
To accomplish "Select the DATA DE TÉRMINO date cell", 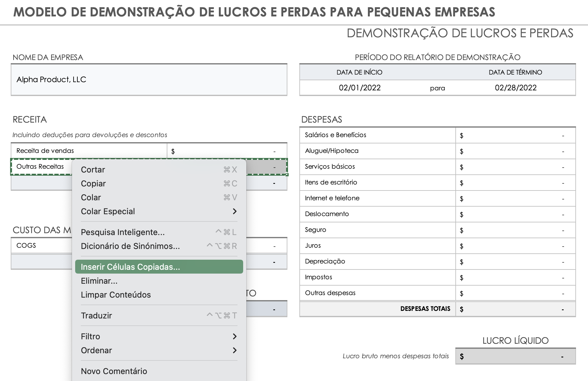I will tap(516, 88).
